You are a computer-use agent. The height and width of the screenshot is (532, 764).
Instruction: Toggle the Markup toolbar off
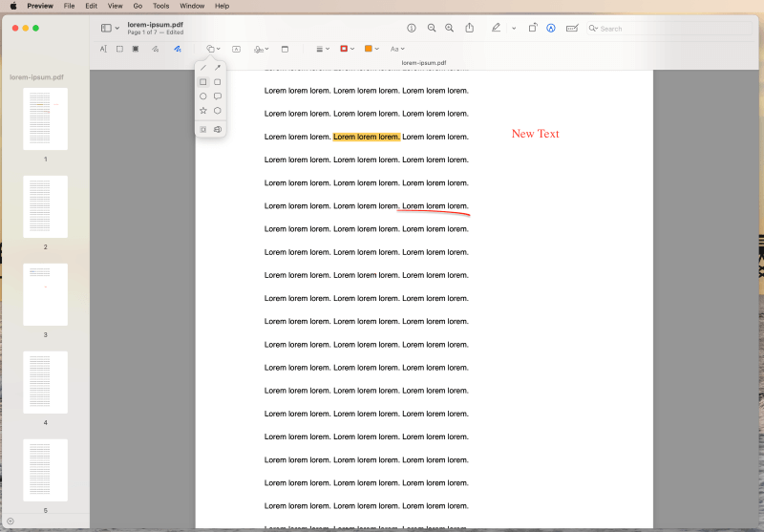coord(551,29)
